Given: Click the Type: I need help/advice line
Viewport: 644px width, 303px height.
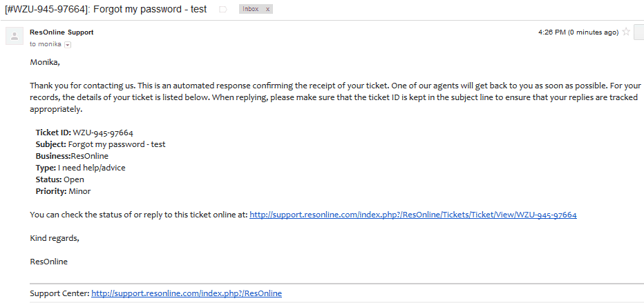Looking at the screenshot, I should point(80,168).
